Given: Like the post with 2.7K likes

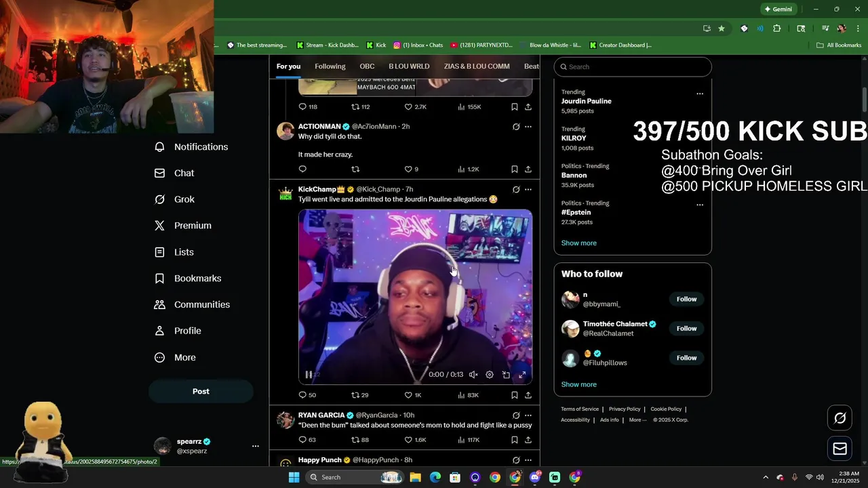Looking at the screenshot, I should click(415, 107).
